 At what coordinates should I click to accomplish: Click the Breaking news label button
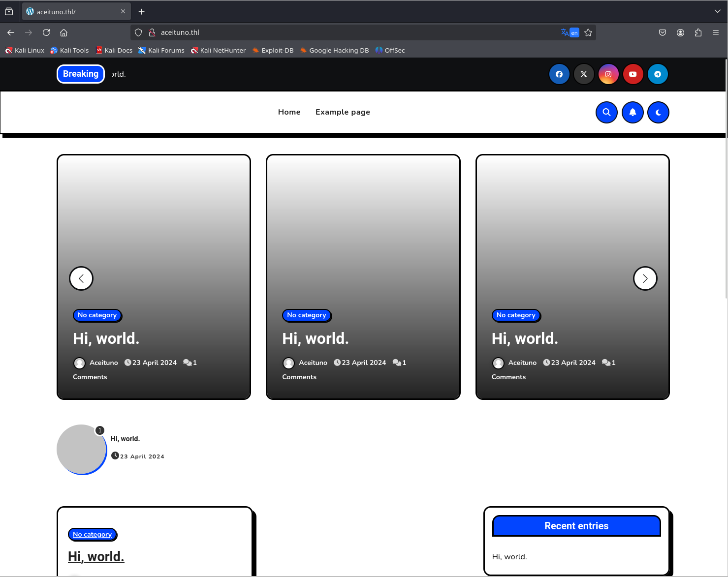pyautogui.click(x=81, y=74)
